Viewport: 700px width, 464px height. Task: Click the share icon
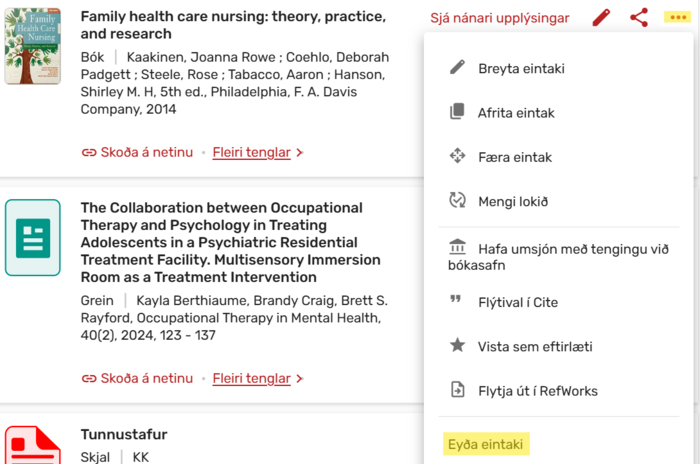coord(639,18)
